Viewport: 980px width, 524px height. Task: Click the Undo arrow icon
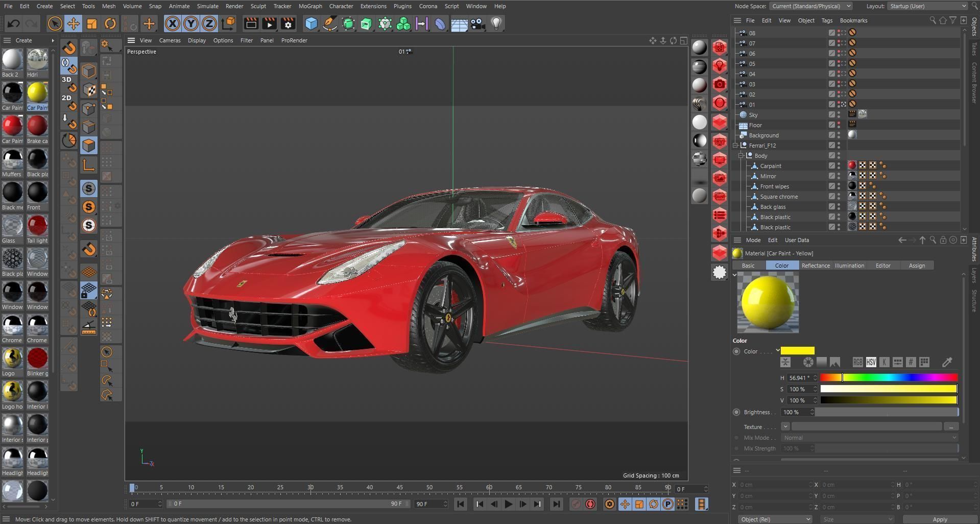point(14,23)
